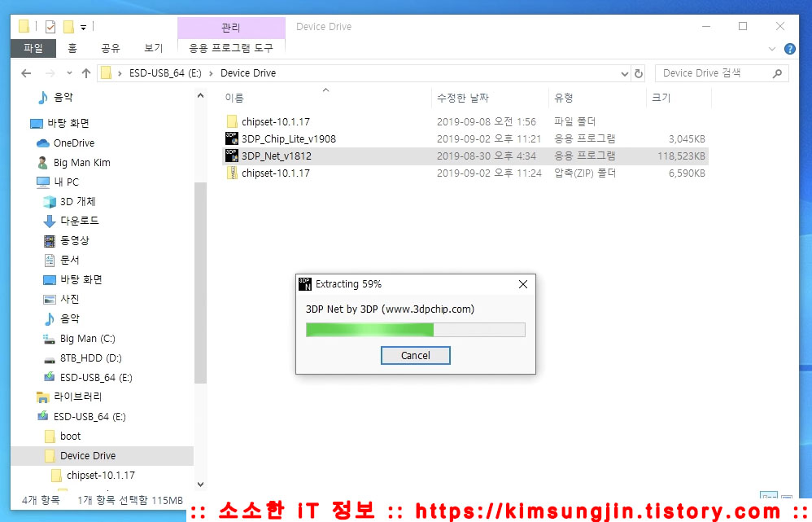Screen dimensions: 812x522
Task: Click ESD-USB_64 (E:) in address bar
Action: pyautogui.click(x=165, y=73)
